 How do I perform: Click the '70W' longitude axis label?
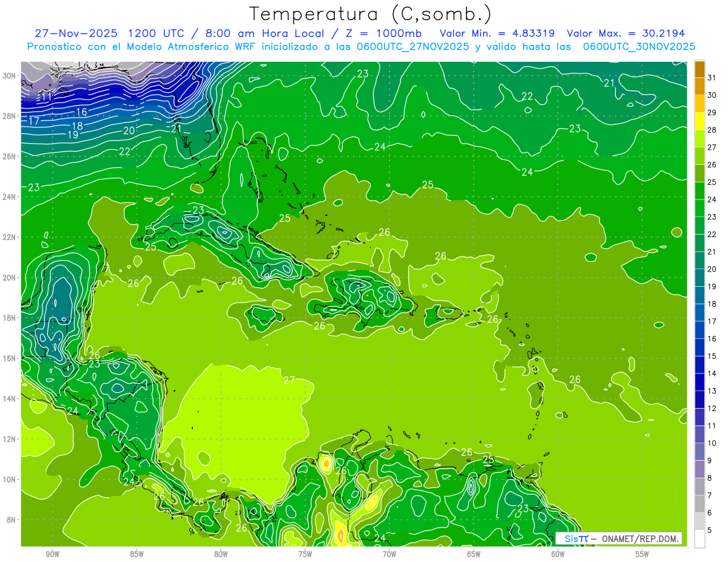click(389, 554)
